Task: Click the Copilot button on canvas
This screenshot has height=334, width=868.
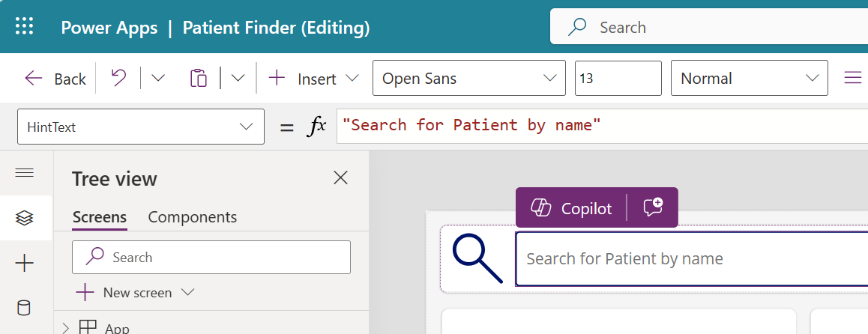Action: pos(571,208)
